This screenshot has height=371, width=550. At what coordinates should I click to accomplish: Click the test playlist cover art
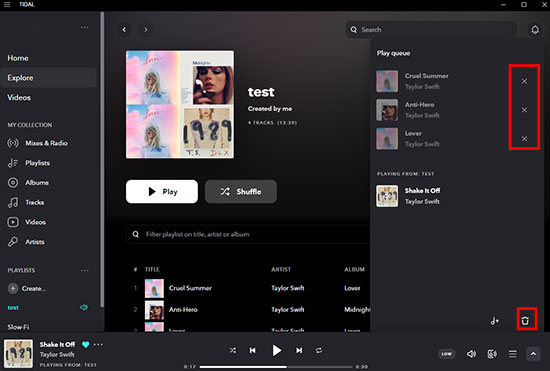click(180, 104)
